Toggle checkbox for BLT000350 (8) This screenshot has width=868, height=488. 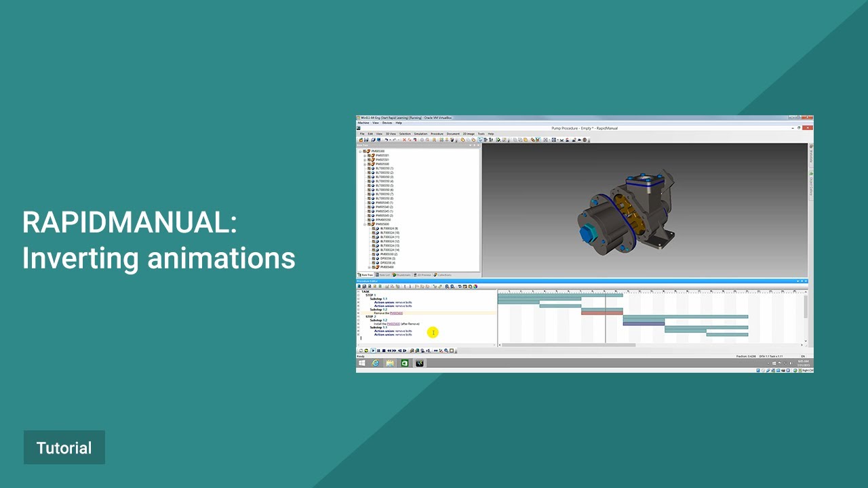pos(369,199)
